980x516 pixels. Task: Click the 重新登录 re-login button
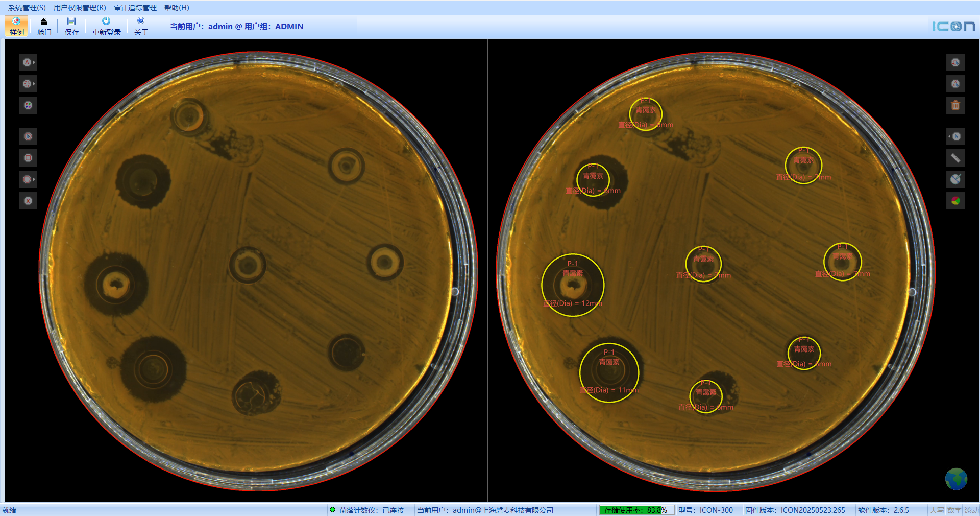(106, 26)
